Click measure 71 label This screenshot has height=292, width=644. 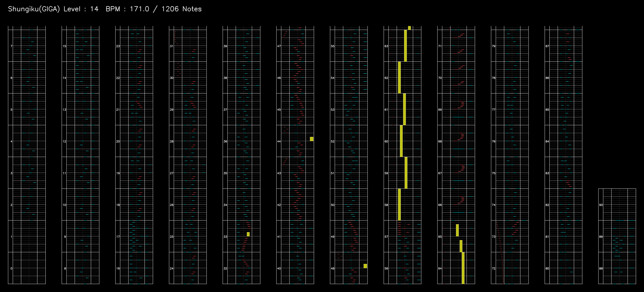click(440, 46)
